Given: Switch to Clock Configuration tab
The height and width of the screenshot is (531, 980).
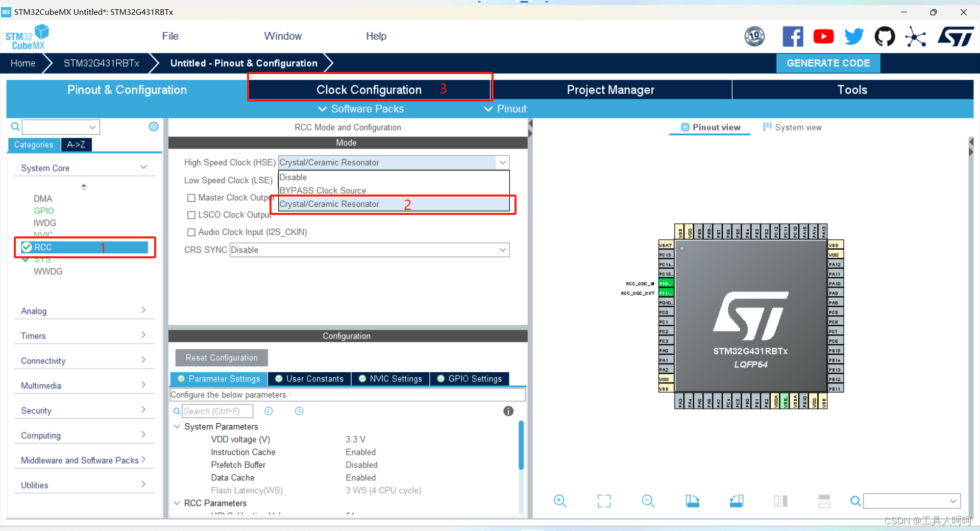Looking at the screenshot, I should pos(370,90).
